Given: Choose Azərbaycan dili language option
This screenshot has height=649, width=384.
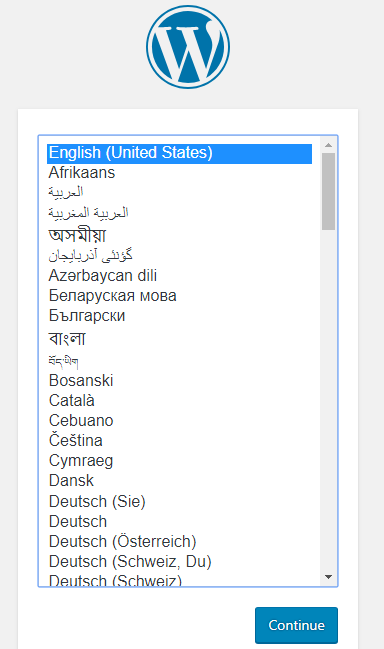Looking at the screenshot, I should (180, 276).
